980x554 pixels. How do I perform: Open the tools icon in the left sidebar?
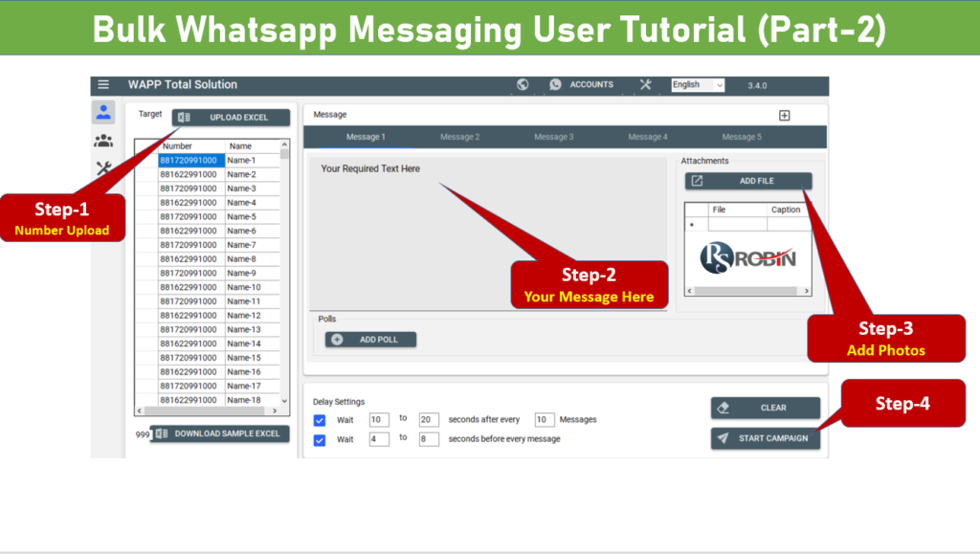tap(103, 168)
